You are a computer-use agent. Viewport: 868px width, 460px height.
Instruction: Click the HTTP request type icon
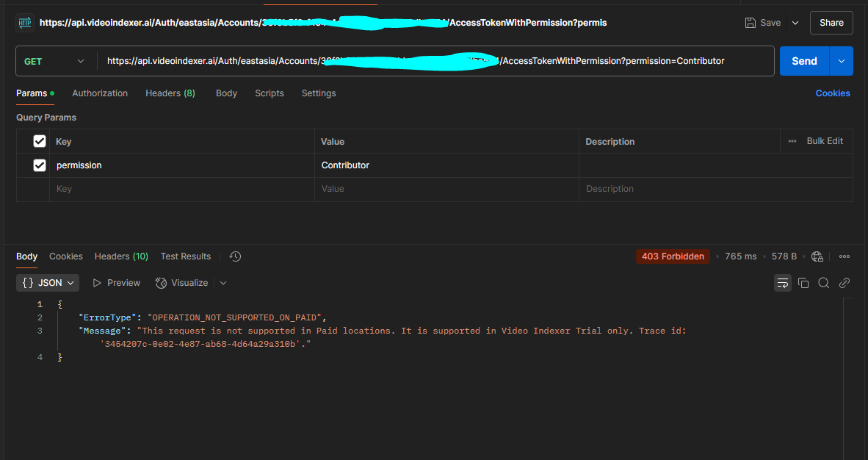pos(25,23)
